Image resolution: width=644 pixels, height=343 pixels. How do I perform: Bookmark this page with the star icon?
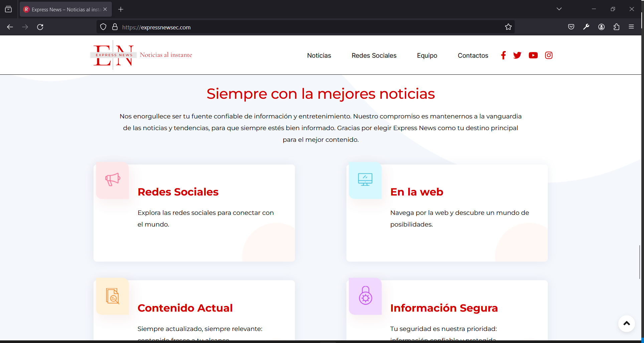coord(508,27)
